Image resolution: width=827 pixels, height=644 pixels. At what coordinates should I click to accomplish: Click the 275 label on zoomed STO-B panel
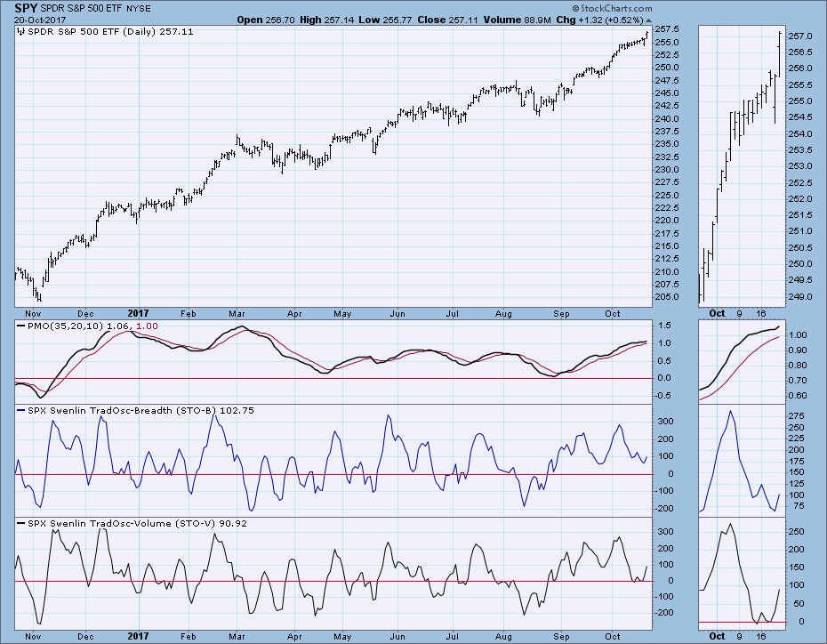point(797,416)
